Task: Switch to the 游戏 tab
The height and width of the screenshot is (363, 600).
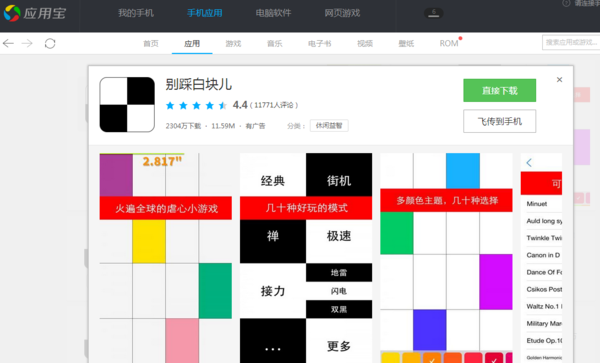Action: [233, 44]
